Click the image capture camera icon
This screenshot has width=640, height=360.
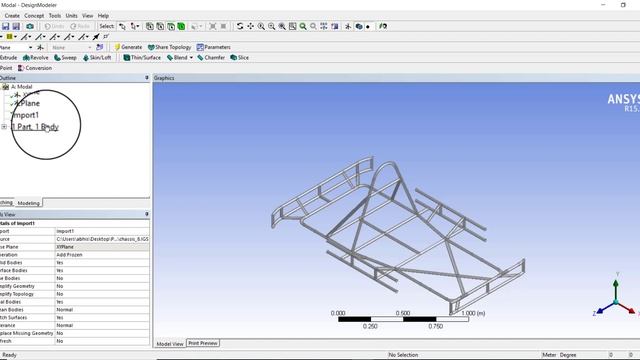(x=30, y=26)
